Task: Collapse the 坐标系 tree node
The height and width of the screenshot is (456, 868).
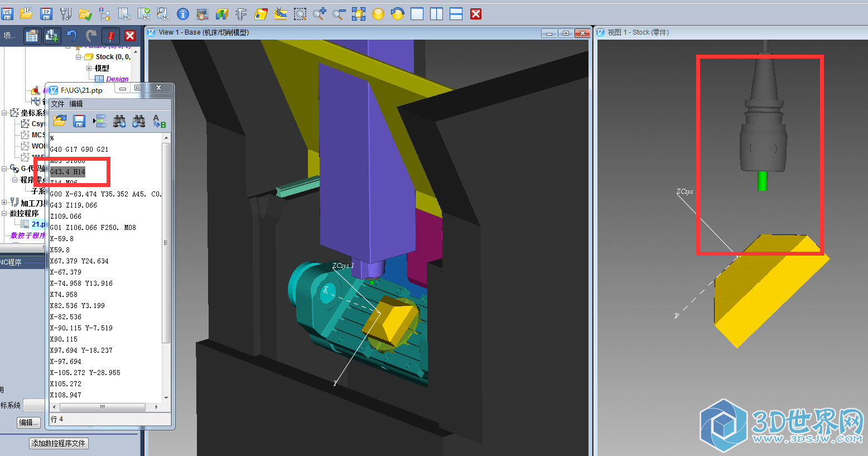Action: [4, 113]
